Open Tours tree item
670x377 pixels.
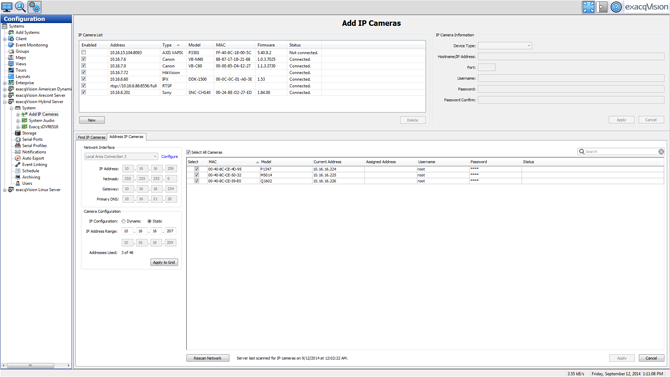(21, 70)
